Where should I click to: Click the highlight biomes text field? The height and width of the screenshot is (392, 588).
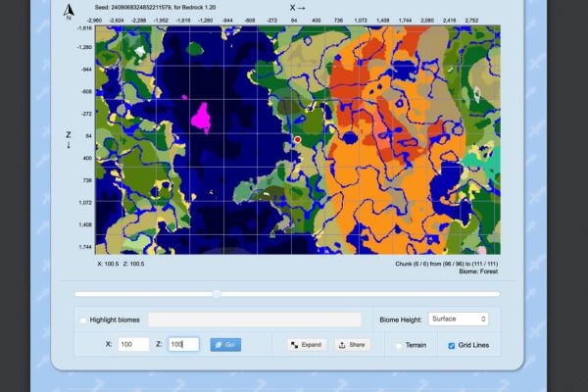tap(255, 319)
